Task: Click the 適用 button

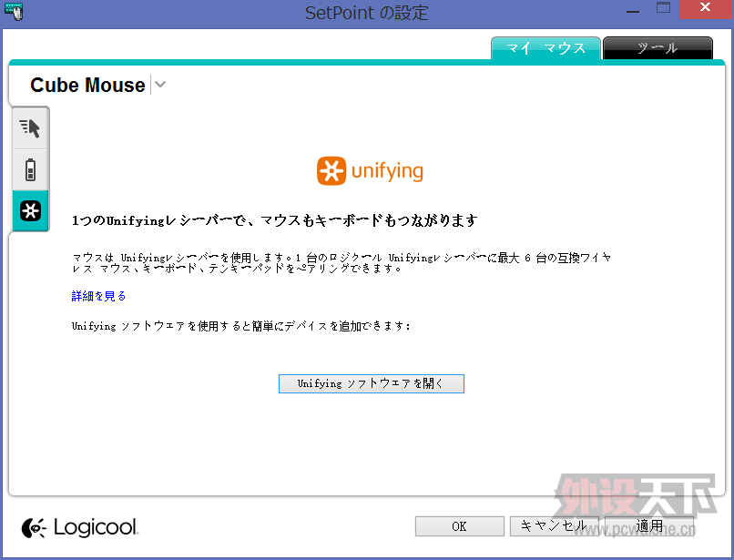Action: pos(649,526)
